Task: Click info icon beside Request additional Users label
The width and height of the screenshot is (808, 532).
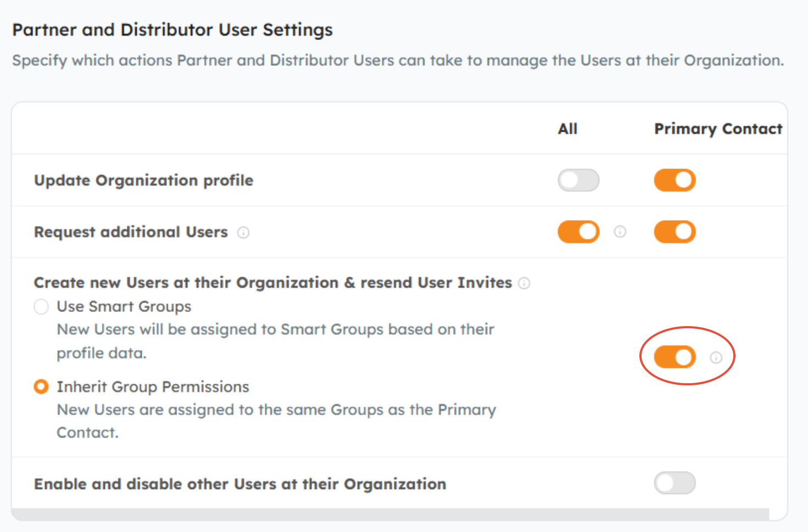Action: [x=243, y=233]
